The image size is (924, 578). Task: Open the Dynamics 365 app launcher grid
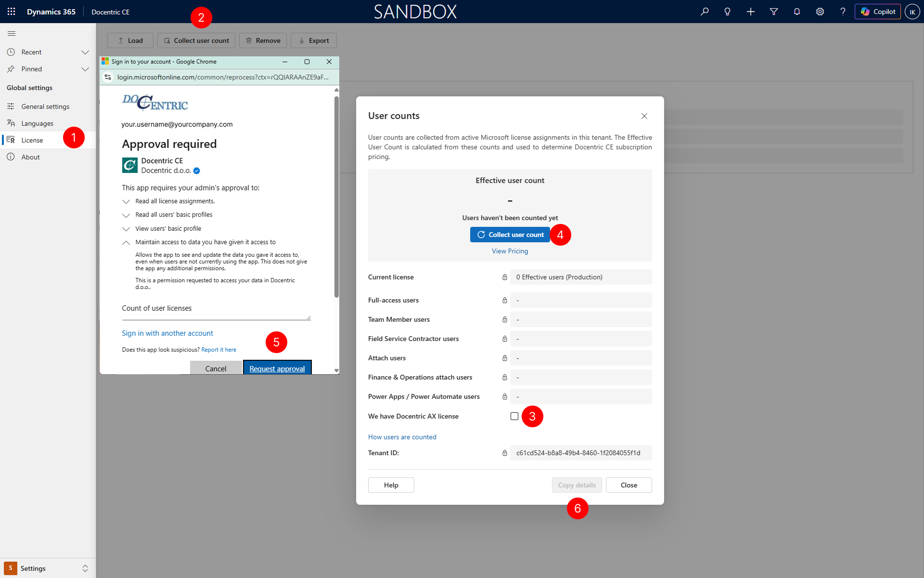pos(12,12)
